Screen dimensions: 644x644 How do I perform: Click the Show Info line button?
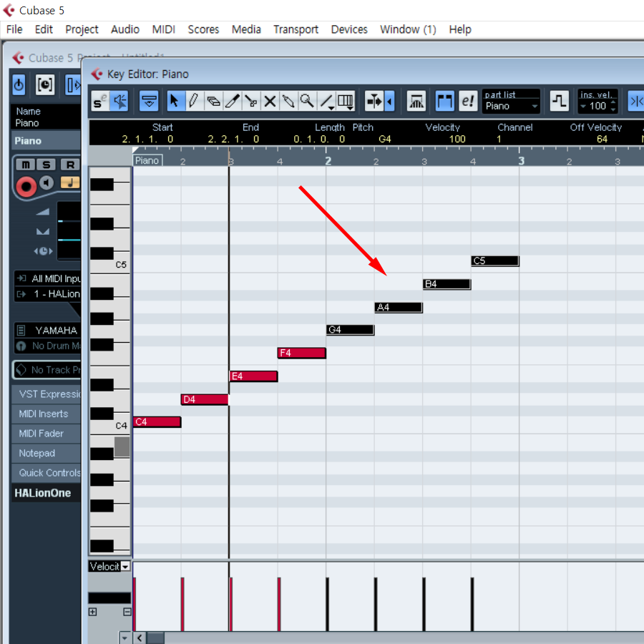(x=149, y=101)
